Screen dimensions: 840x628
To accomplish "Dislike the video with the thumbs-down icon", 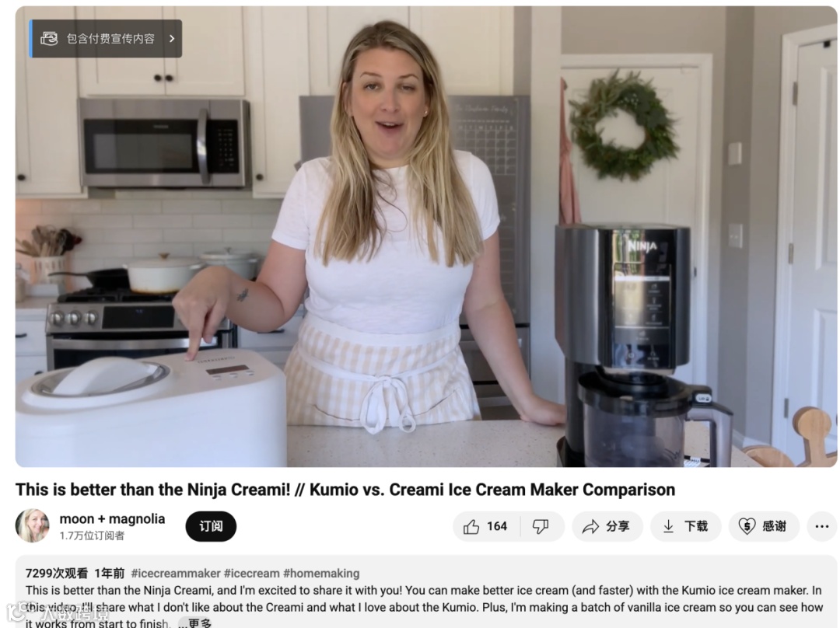I will click(x=541, y=527).
